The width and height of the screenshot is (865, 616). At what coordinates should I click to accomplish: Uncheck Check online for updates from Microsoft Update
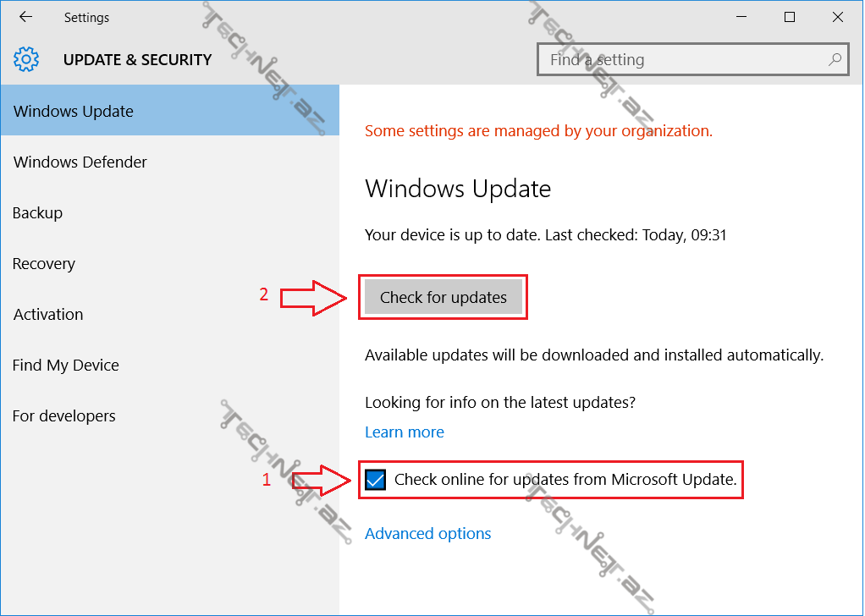(375, 481)
